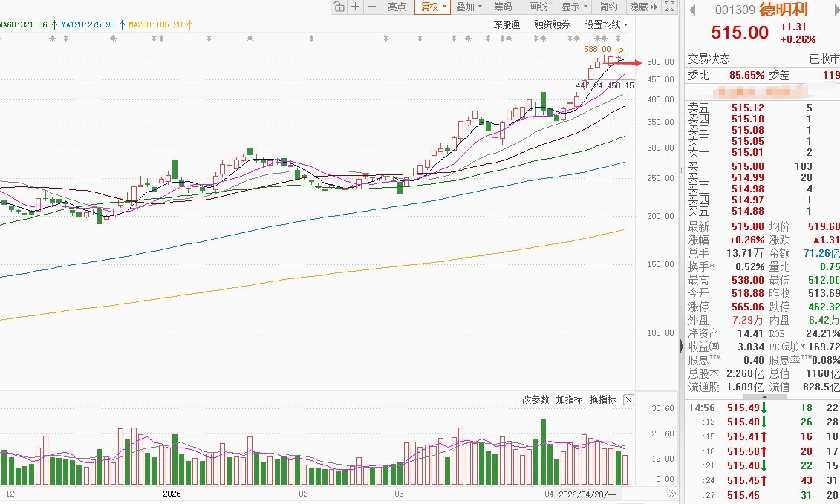Click the left triangle before stock code 001309

[693, 10]
